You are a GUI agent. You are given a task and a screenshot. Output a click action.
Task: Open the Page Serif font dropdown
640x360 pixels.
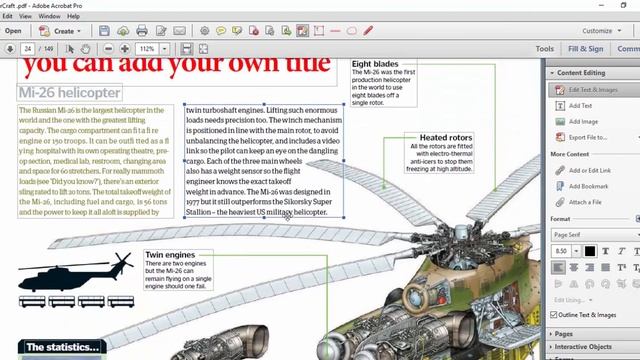595,235
